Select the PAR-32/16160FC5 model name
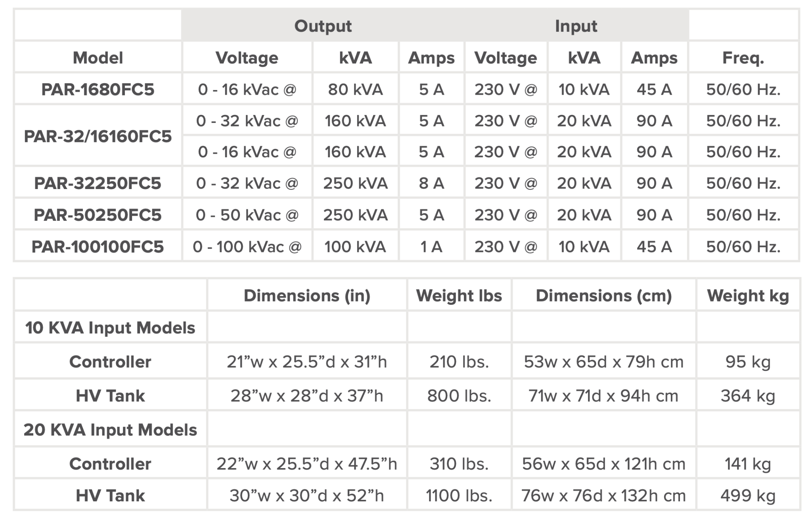The height and width of the screenshot is (518, 812). (98, 136)
